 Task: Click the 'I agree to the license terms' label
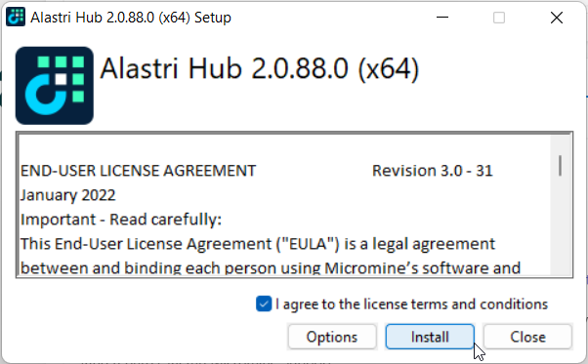[412, 304]
